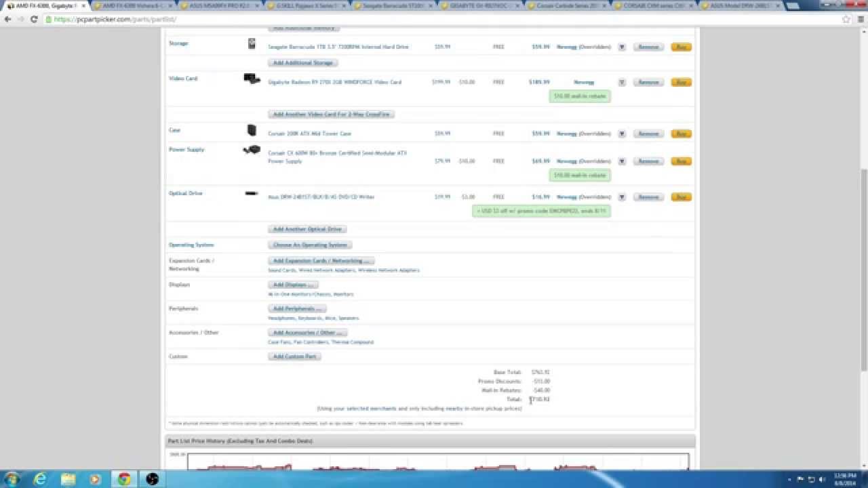Click the power supply product image

pos(252,149)
